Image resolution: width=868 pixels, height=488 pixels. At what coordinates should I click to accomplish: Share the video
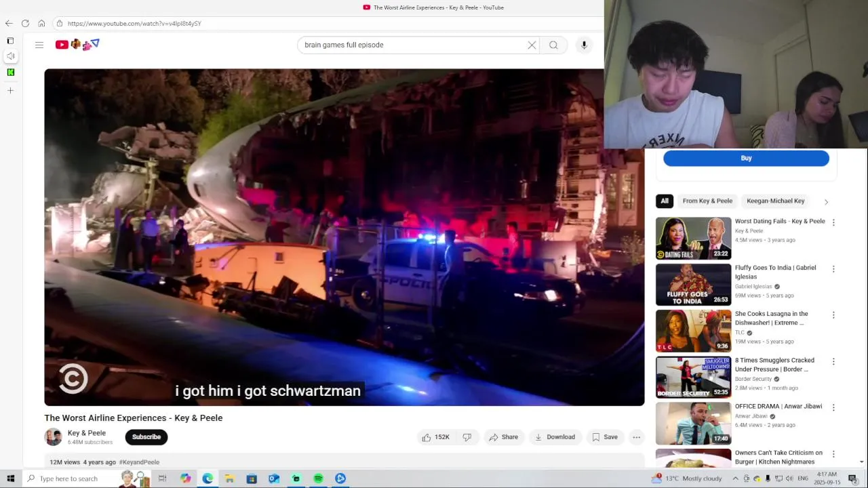(503, 437)
